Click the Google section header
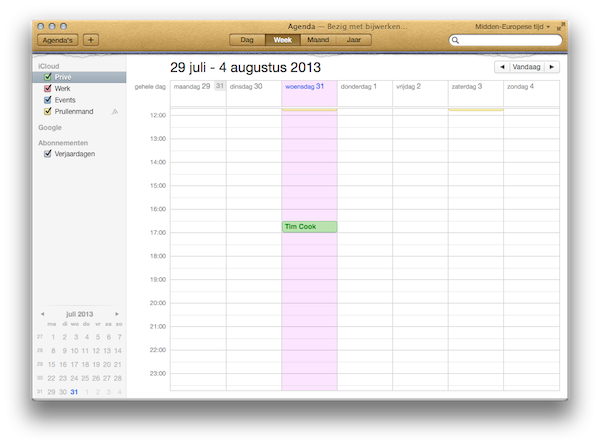600x446 pixels. (50, 127)
